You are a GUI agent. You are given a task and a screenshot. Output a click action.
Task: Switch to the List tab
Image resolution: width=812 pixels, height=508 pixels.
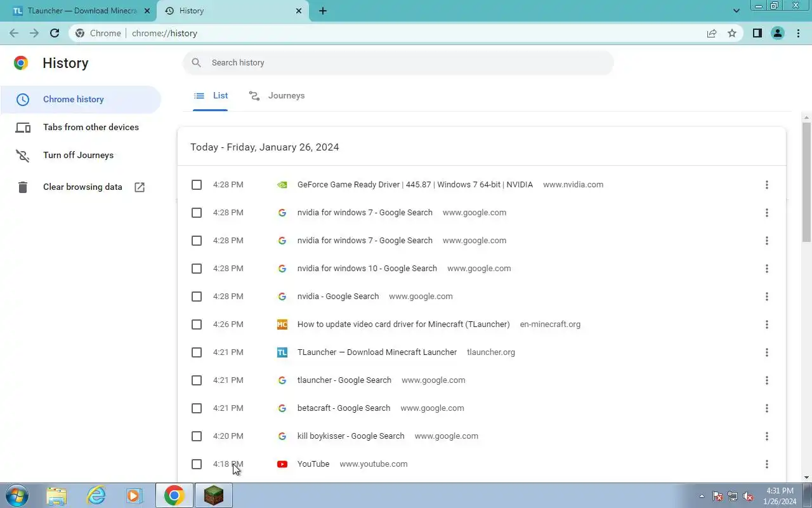211,96
